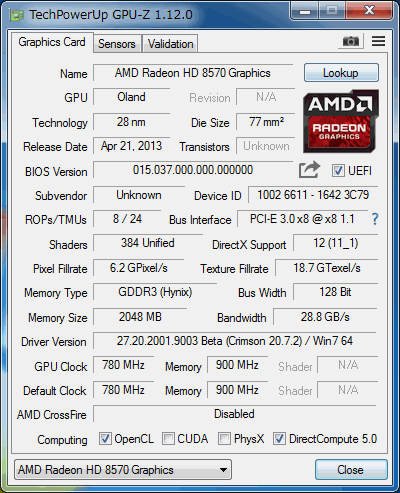Image resolution: width=400 pixels, height=493 pixels.
Task: Click the camera screenshot icon
Action: click(351, 41)
